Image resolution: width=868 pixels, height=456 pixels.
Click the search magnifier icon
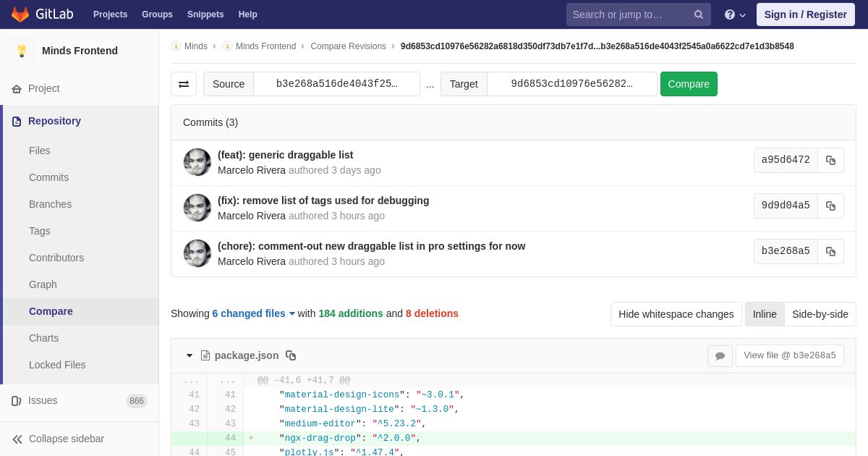click(699, 14)
